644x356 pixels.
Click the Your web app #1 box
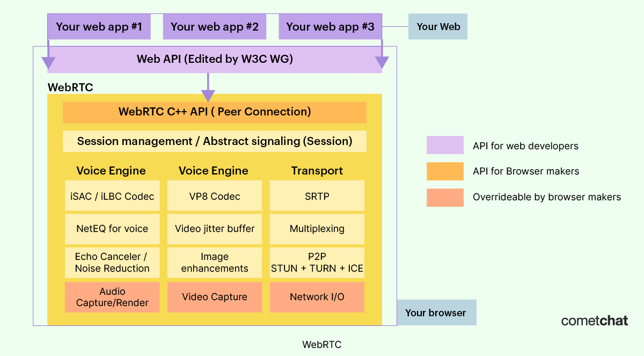click(x=99, y=26)
